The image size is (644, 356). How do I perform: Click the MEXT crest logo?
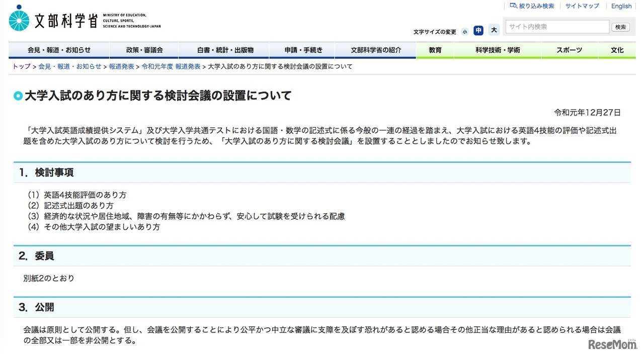(x=19, y=18)
